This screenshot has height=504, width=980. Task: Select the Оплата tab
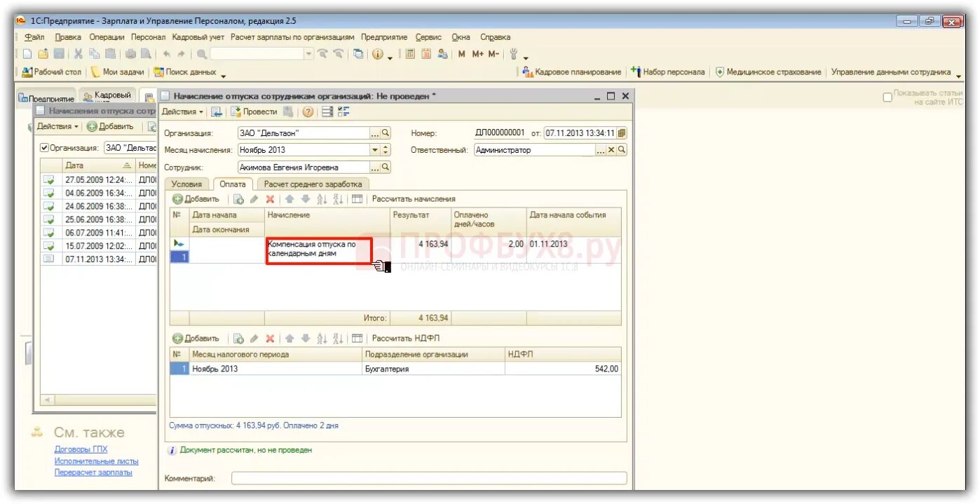click(x=233, y=184)
